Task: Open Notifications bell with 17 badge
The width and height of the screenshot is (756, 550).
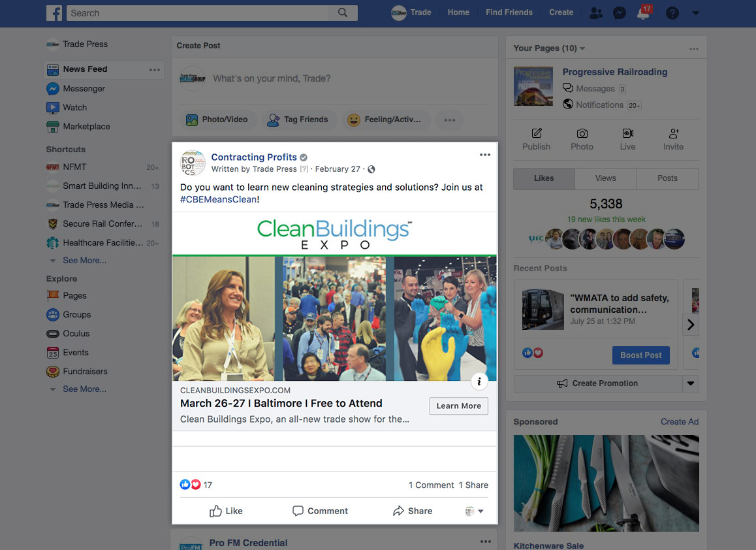Action: point(644,12)
